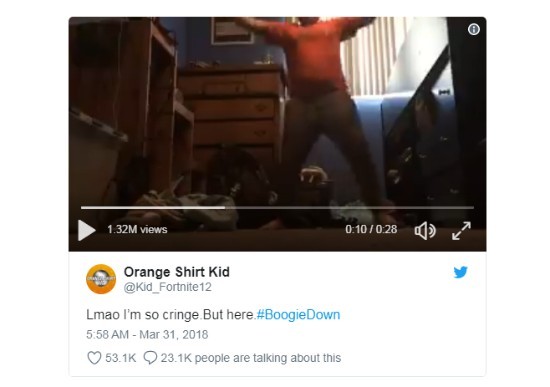
Task: Click the 0:10 / 0:28 time display
Action: coord(371,229)
